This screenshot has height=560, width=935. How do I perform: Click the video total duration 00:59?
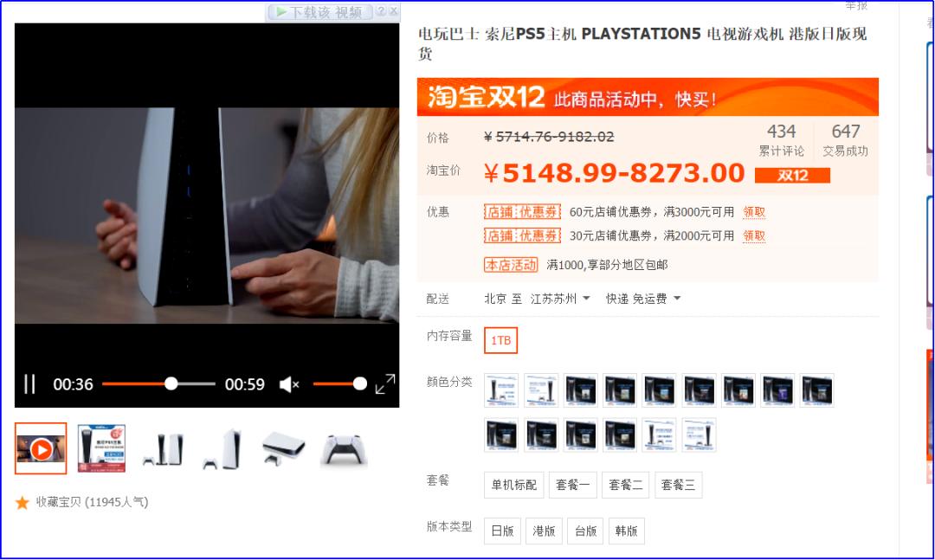244,384
